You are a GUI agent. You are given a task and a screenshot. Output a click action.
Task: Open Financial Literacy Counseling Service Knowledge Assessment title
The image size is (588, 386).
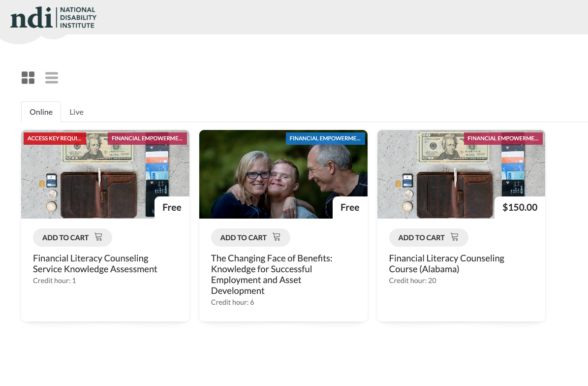[x=95, y=264]
